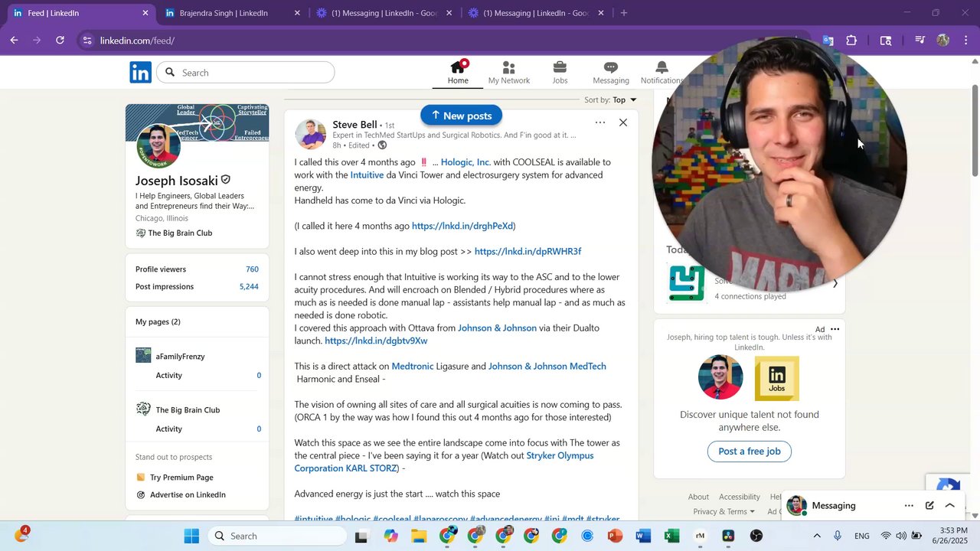Open the Johnson & Johnson MedTech link
980x551 pixels.
[x=547, y=367]
